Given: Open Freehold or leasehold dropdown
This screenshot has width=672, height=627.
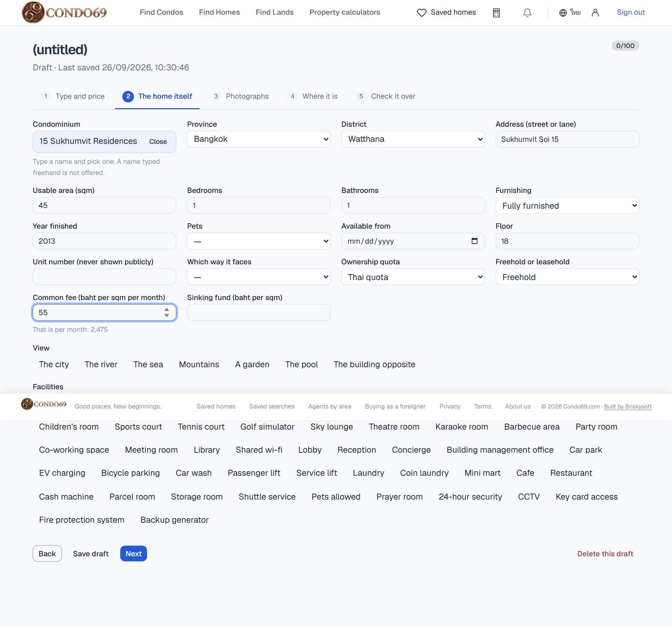Looking at the screenshot, I should point(567,277).
